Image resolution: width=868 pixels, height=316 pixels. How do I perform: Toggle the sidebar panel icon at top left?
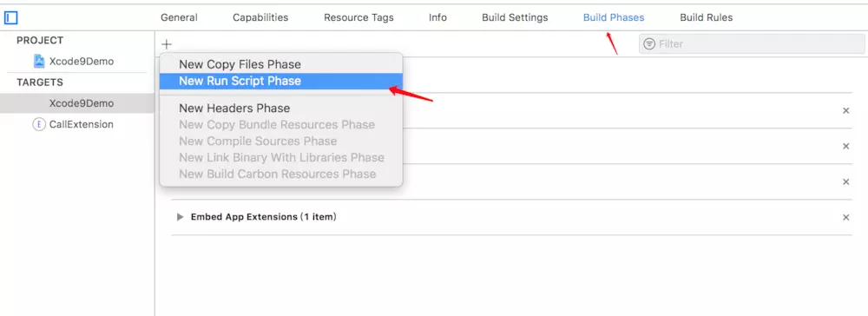(11, 18)
